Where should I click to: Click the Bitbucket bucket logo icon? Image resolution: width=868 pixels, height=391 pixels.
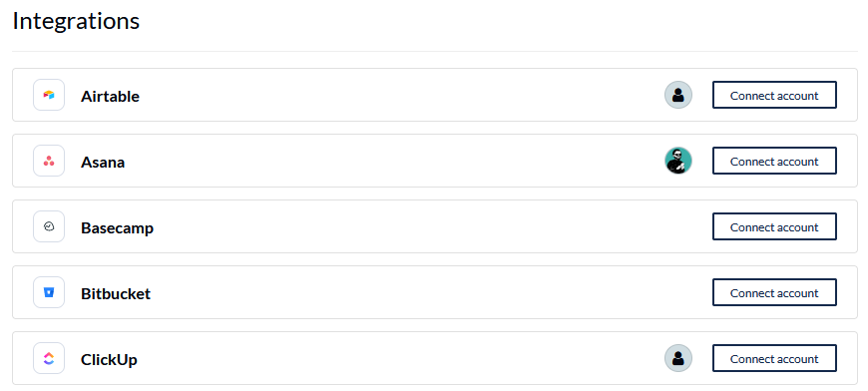click(x=49, y=292)
